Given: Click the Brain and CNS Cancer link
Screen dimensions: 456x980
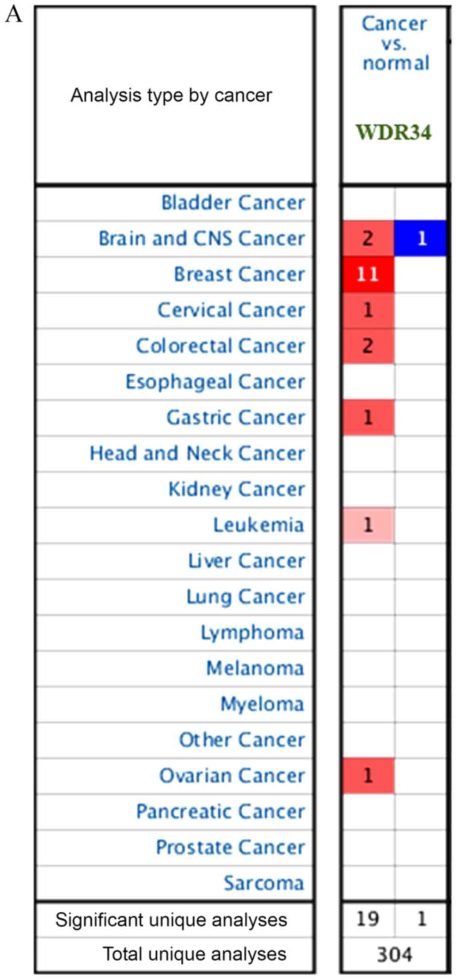Looking at the screenshot, I should (x=201, y=239).
